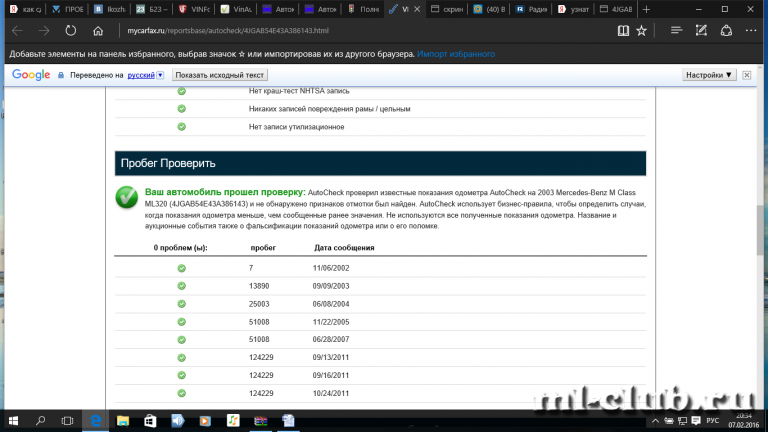Open Windows Store from taskbar
This screenshot has height=432, width=768.
(150, 421)
